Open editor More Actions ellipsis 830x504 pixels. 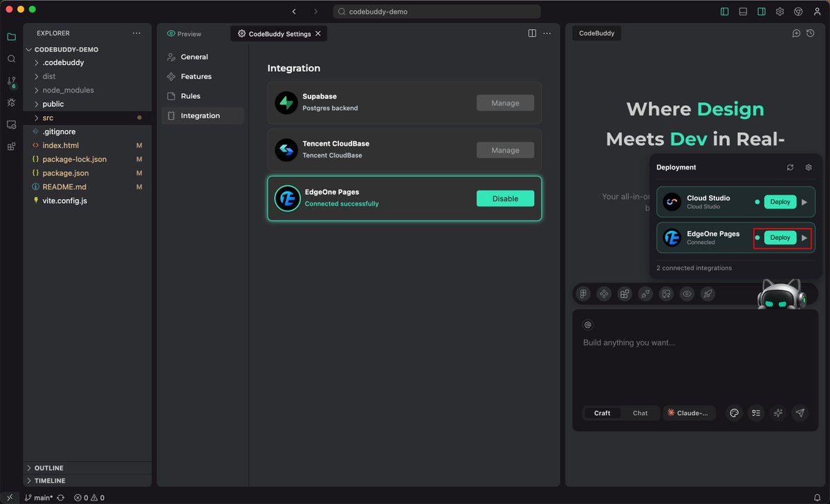tap(547, 33)
